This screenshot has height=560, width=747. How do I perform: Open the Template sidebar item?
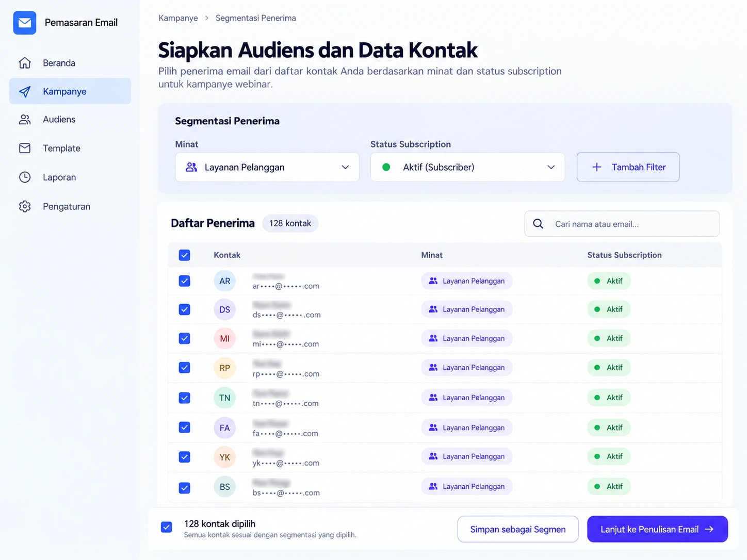pyautogui.click(x=70, y=149)
